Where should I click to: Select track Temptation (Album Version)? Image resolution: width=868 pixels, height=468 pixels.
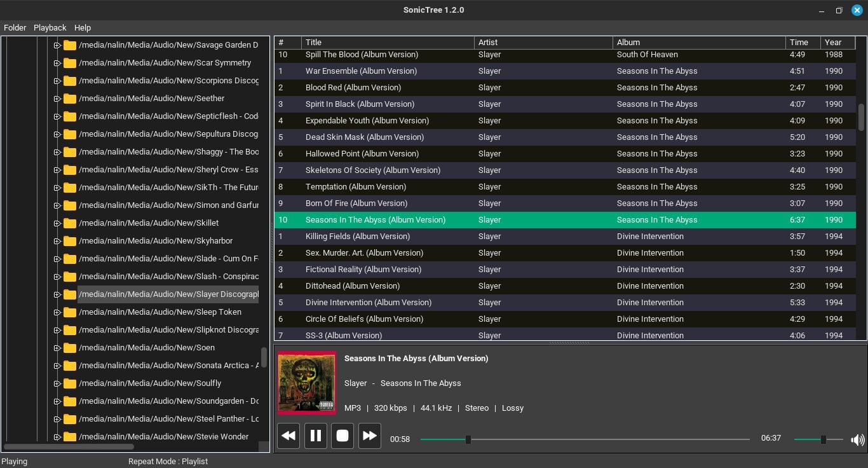(566, 187)
